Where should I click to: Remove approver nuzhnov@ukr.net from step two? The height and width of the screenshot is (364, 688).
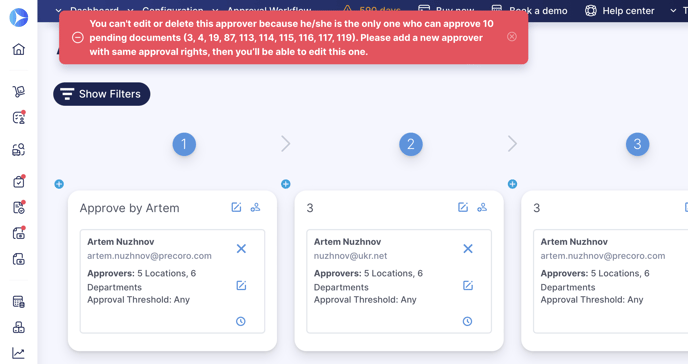point(468,249)
